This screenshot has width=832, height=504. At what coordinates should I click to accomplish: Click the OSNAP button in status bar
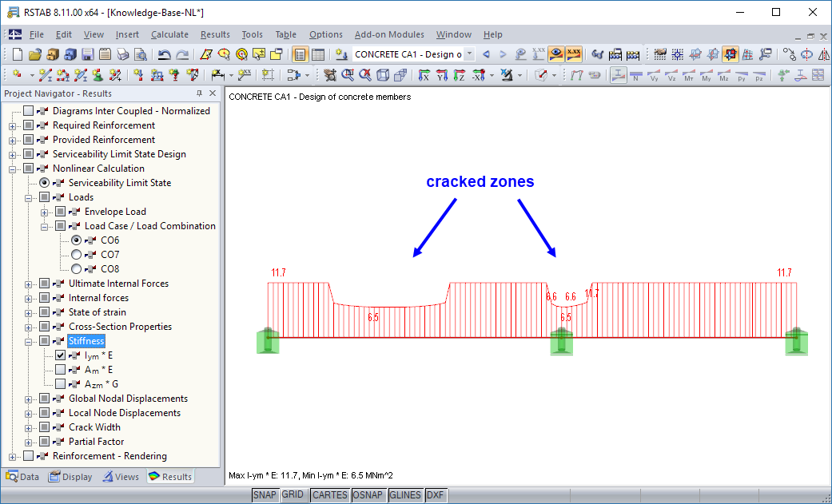click(x=368, y=494)
